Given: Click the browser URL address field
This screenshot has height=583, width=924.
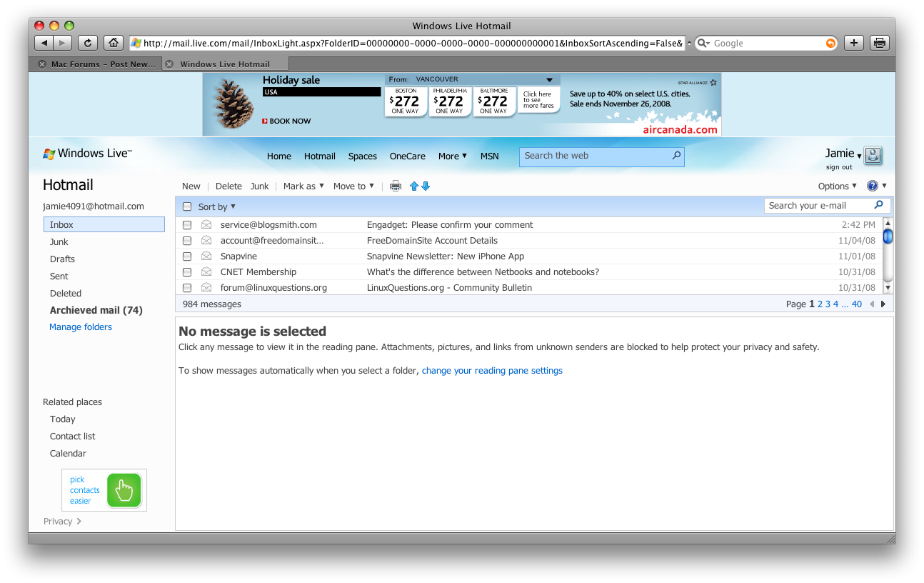Looking at the screenshot, I should click(x=407, y=43).
